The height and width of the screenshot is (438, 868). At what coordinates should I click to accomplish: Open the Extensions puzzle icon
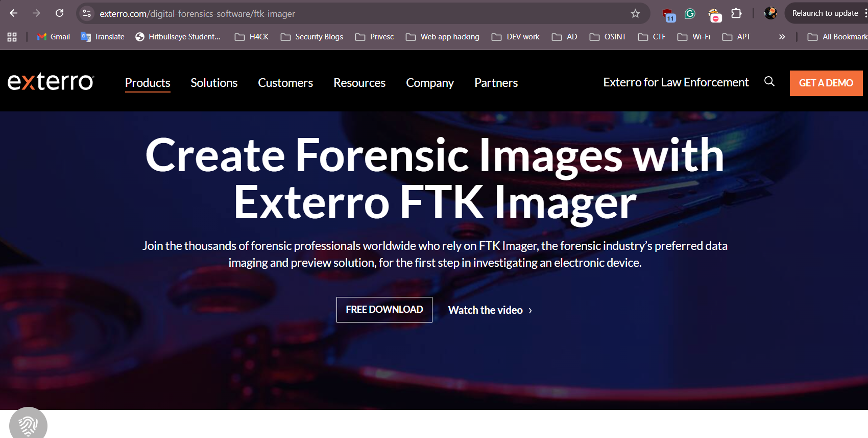tap(736, 13)
